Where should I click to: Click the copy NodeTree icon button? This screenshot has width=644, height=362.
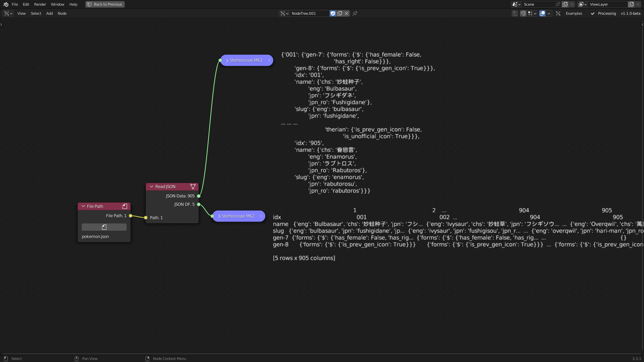(340, 13)
